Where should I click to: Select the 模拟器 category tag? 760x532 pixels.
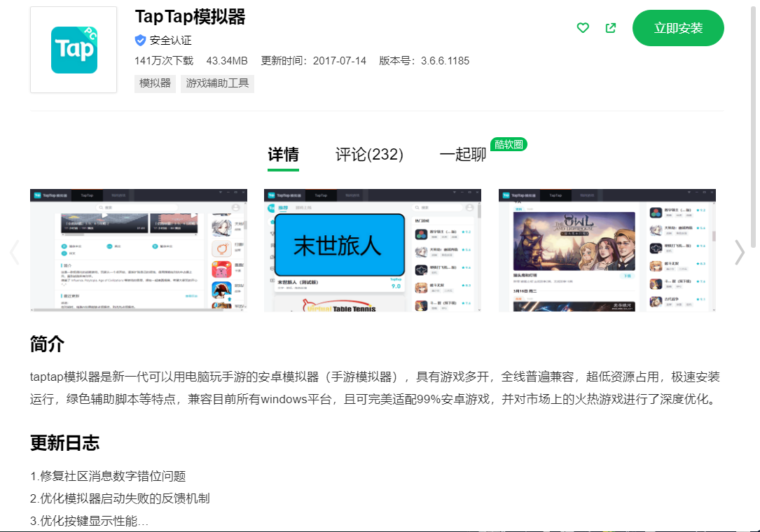pos(155,83)
